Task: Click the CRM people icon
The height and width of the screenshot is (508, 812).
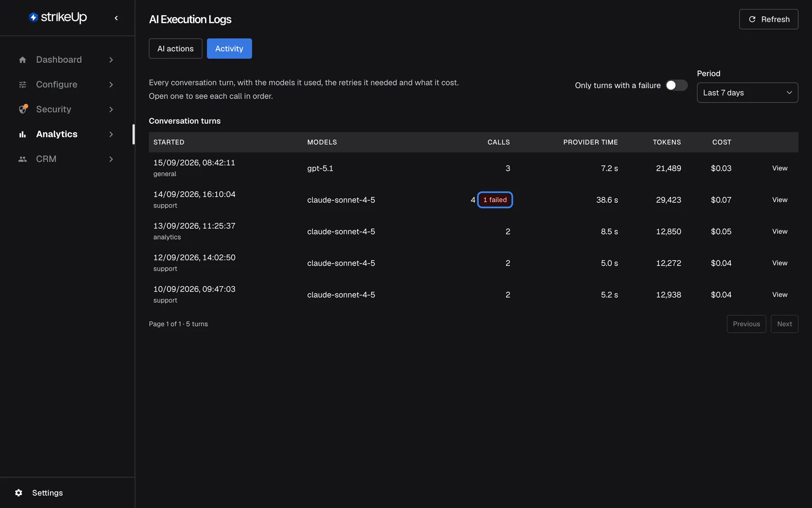Action: (x=23, y=159)
